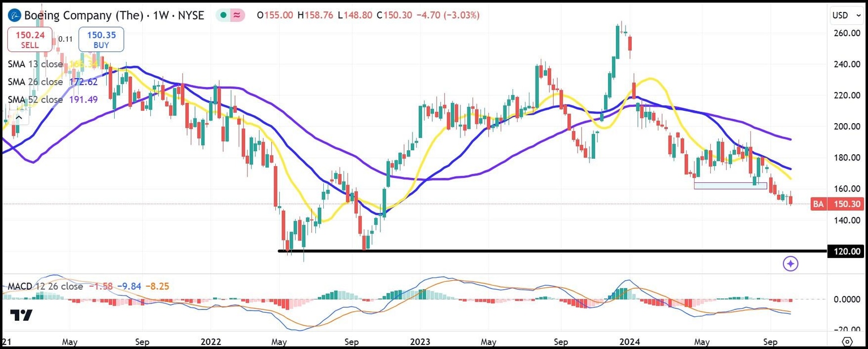Select the black horizontal line at 120.00
This screenshot has height=349, width=868.
tap(552, 251)
